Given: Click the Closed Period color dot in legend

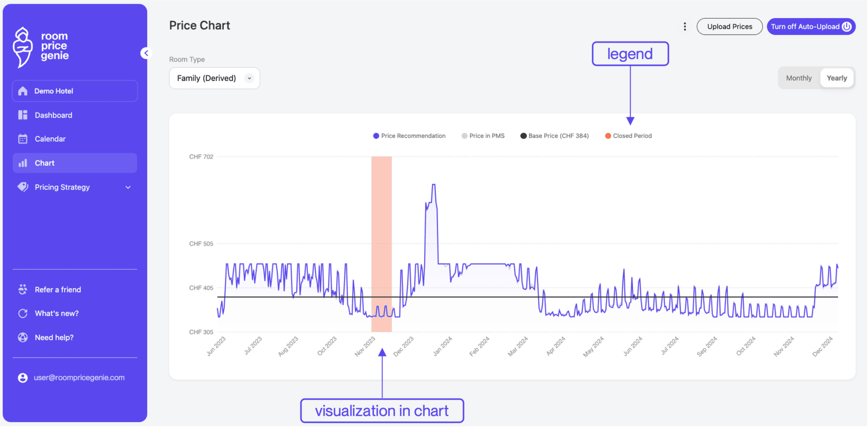Looking at the screenshot, I should (x=608, y=136).
